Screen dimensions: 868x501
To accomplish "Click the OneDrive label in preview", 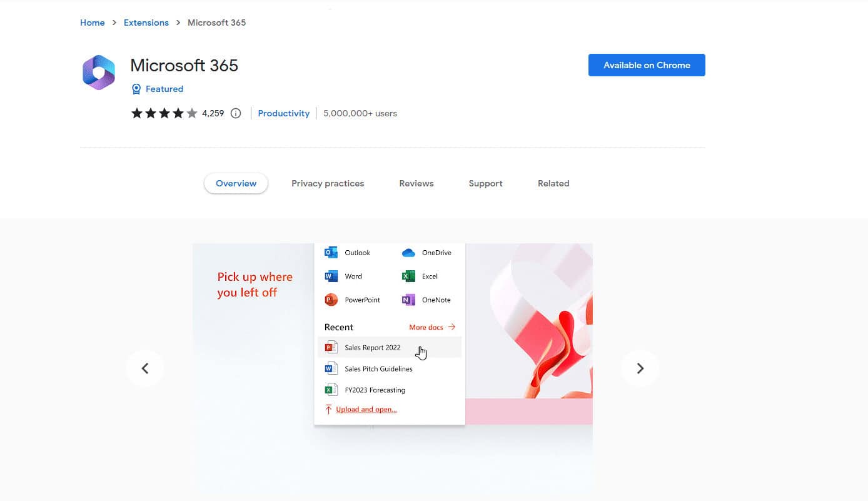I will [x=437, y=253].
